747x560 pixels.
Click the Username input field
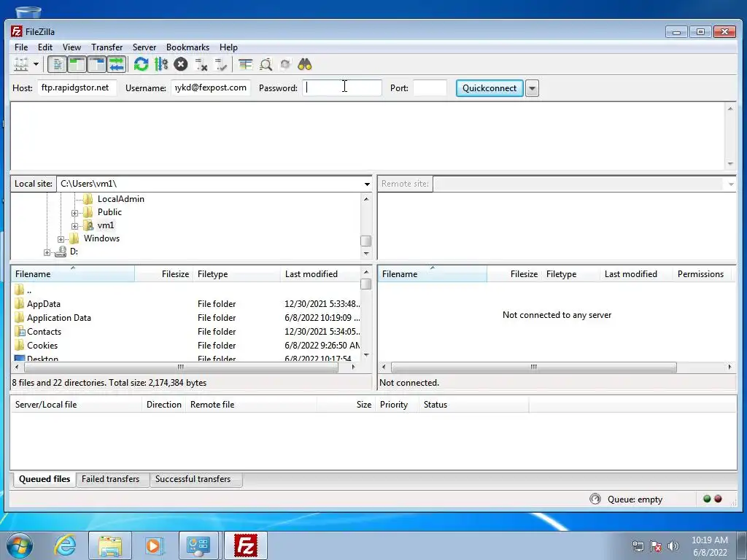pyautogui.click(x=211, y=87)
